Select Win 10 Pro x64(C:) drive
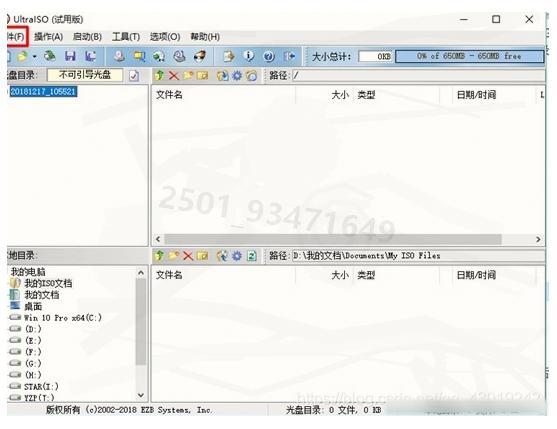Viewport: 557px width, 429px height. 63,317
